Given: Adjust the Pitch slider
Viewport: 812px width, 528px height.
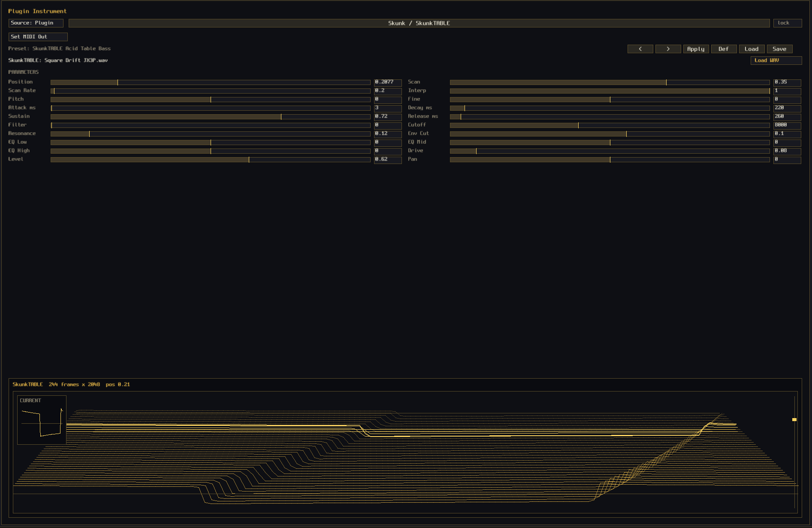Looking at the screenshot, I should pyautogui.click(x=210, y=99).
